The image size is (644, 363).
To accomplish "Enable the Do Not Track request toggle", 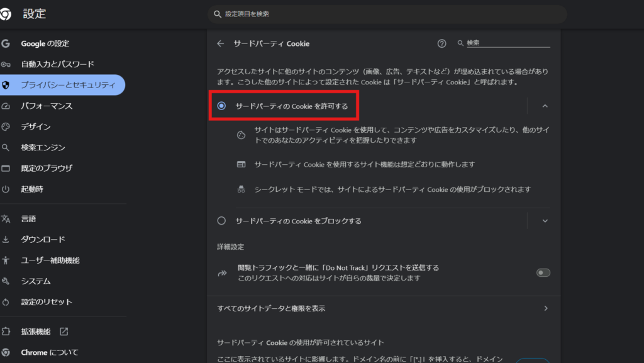I will tap(543, 273).
